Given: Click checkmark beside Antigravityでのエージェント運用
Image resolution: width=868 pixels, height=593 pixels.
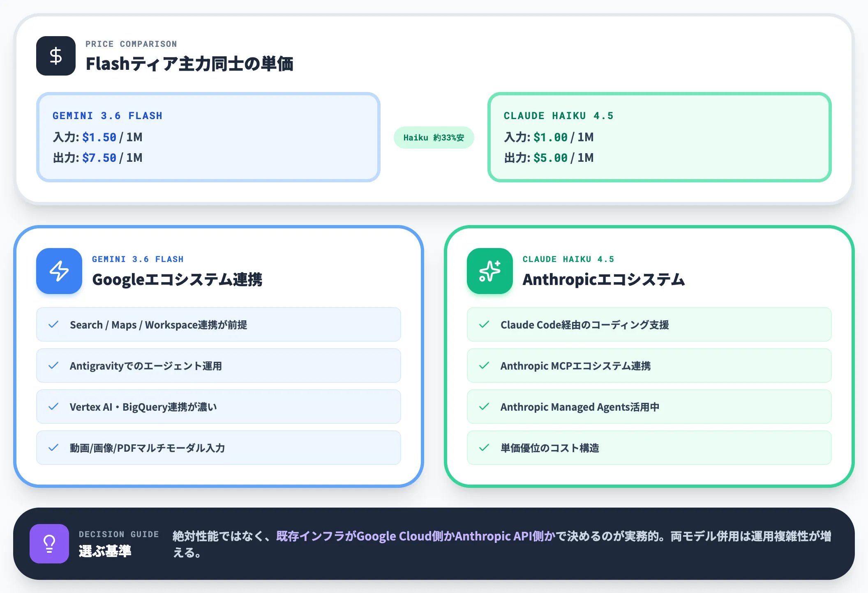Looking at the screenshot, I should click(x=53, y=365).
